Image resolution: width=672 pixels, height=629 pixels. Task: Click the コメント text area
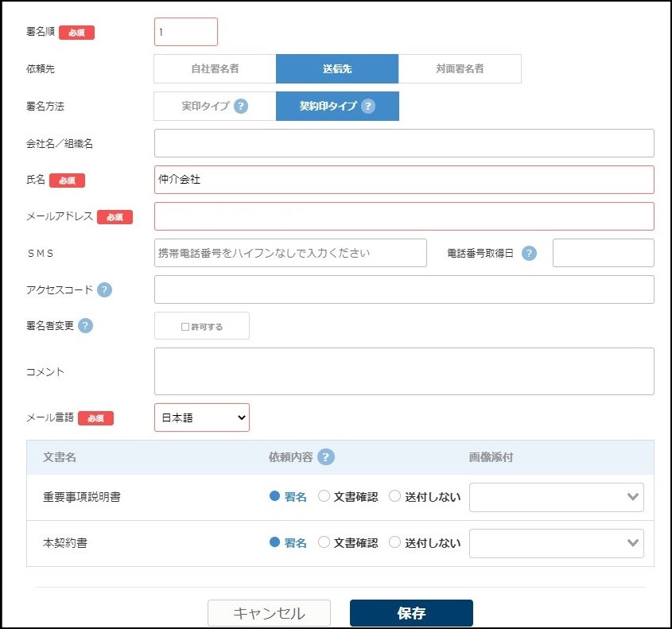pos(404,371)
